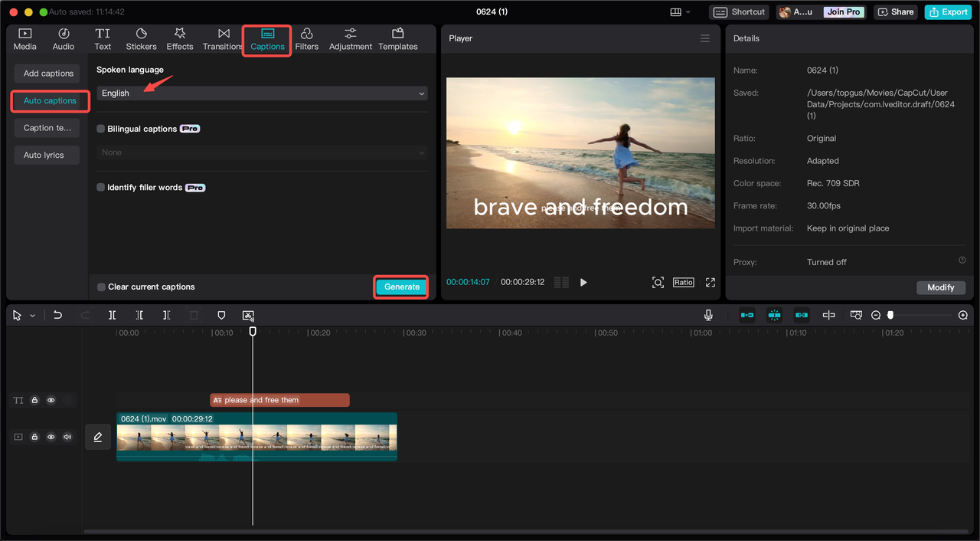Mute the video track audio
The height and width of the screenshot is (541, 980).
pyautogui.click(x=67, y=437)
